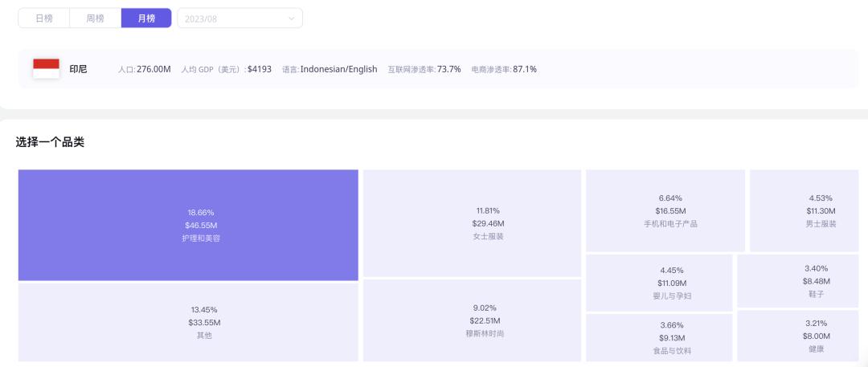Click the language value Indonesian/English

pos(339,69)
